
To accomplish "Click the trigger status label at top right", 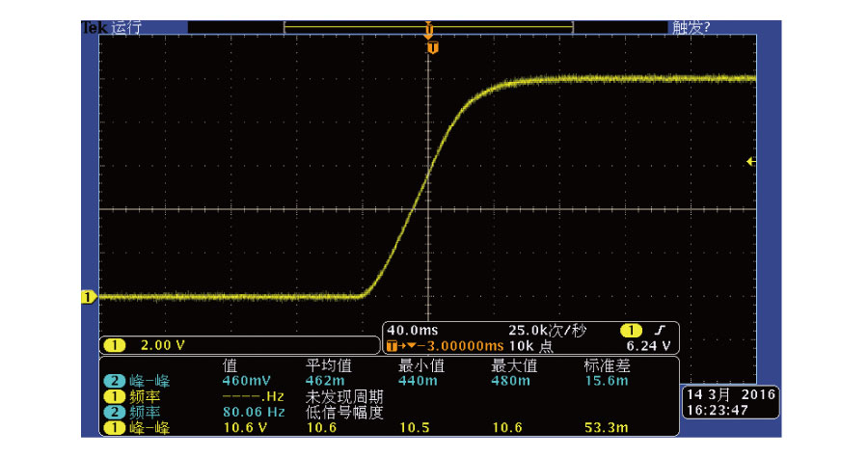I will (691, 28).
